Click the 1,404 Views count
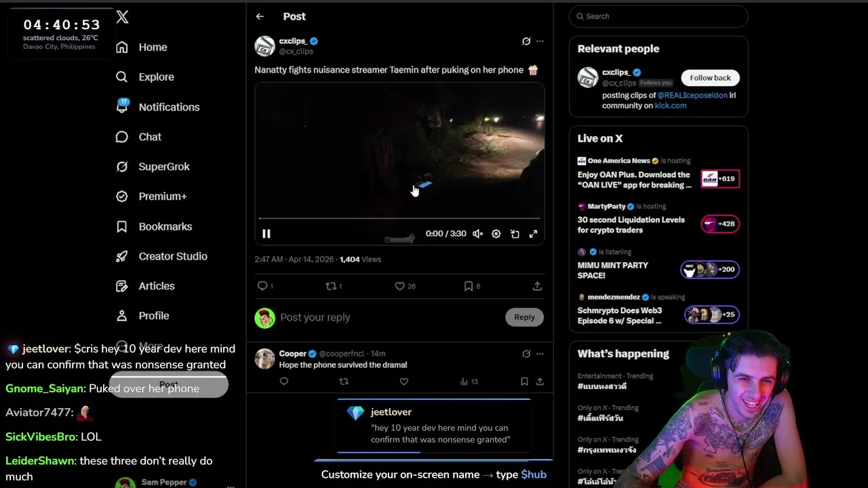 [360, 260]
